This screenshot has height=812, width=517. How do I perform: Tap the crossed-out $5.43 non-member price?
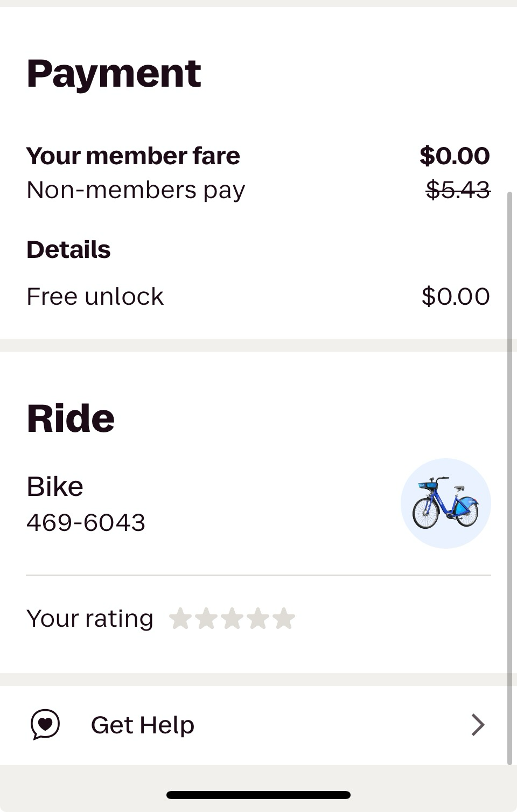(x=458, y=190)
